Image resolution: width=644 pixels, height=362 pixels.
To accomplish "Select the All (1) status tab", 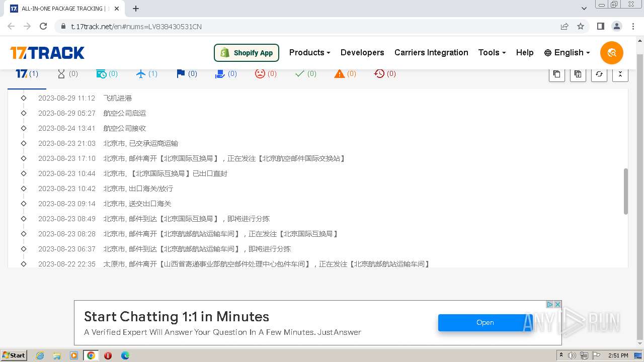I will (x=27, y=74).
